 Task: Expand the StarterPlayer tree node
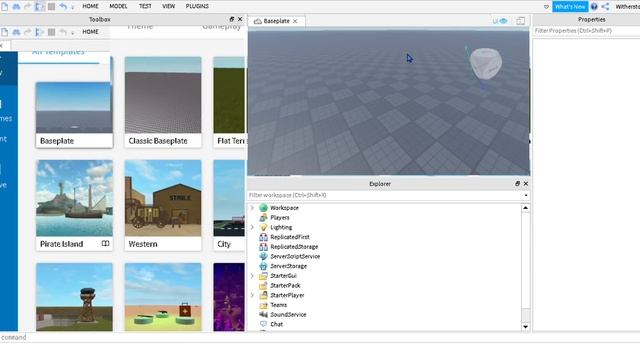(x=252, y=295)
